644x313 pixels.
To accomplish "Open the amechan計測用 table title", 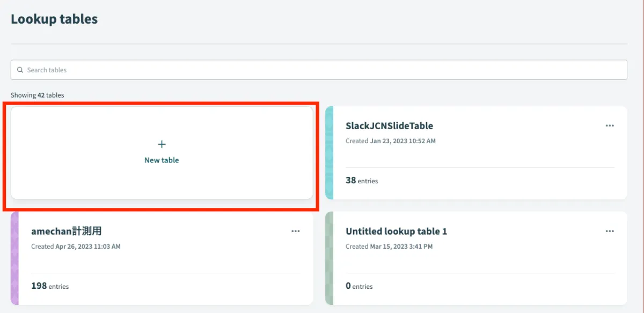I will pos(66,232).
